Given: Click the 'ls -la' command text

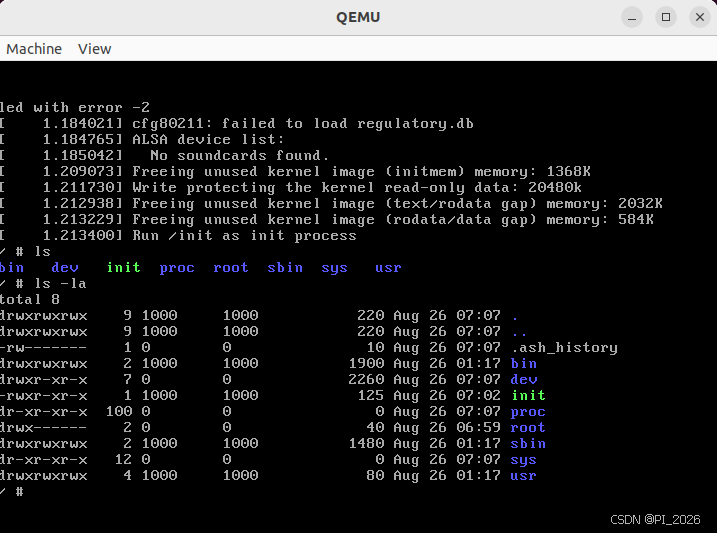Looking at the screenshot, I should coord(60,283).
